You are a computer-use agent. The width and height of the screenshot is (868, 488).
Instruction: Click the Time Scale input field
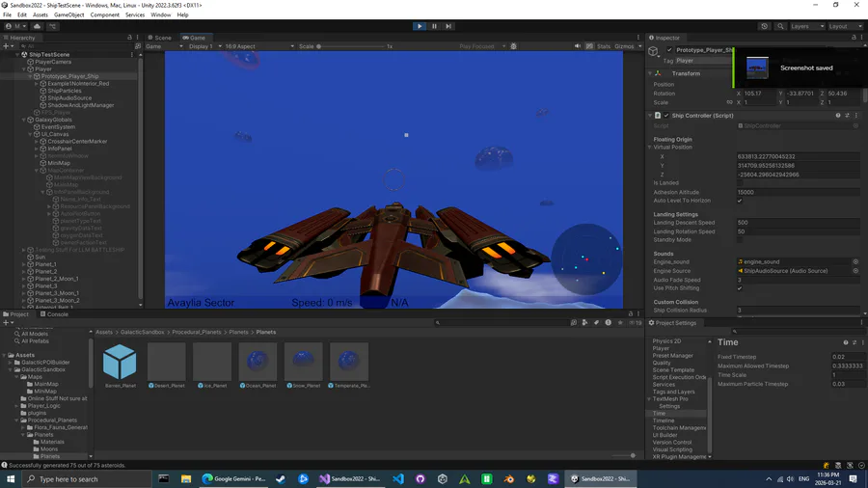(847, 375)
